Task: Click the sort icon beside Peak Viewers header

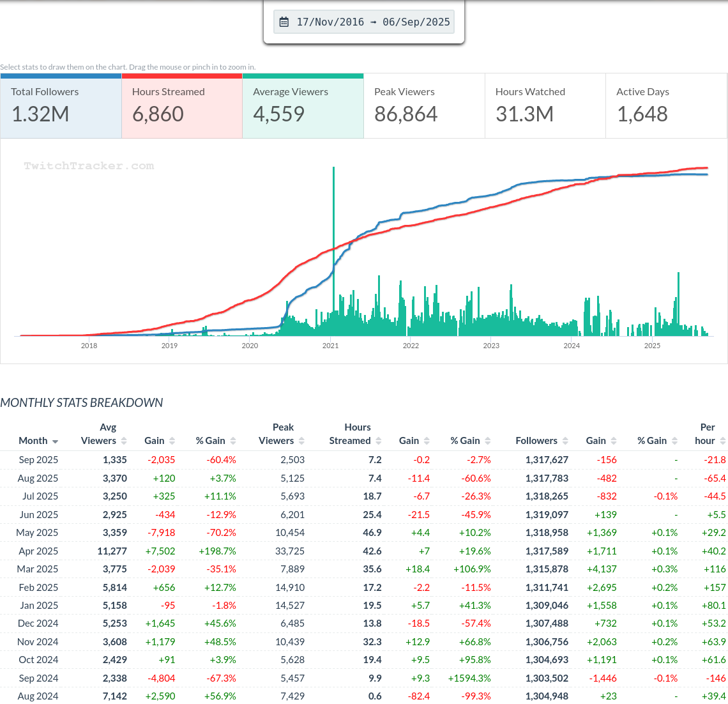Action: (x=302, y=441)
